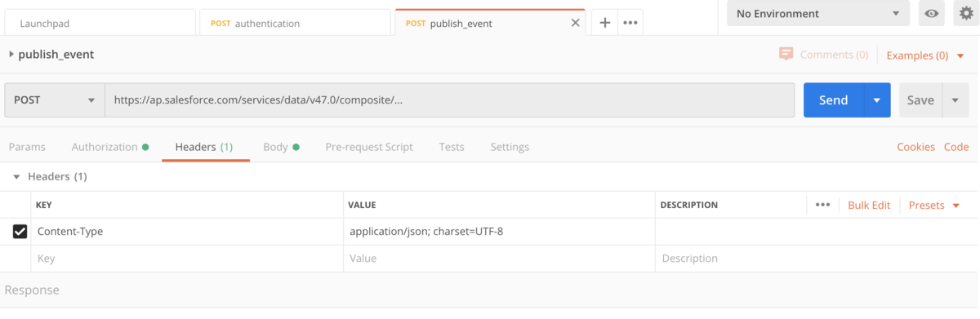980x319 pixels.
Task: Open the Cookies link
Action: 915,147
